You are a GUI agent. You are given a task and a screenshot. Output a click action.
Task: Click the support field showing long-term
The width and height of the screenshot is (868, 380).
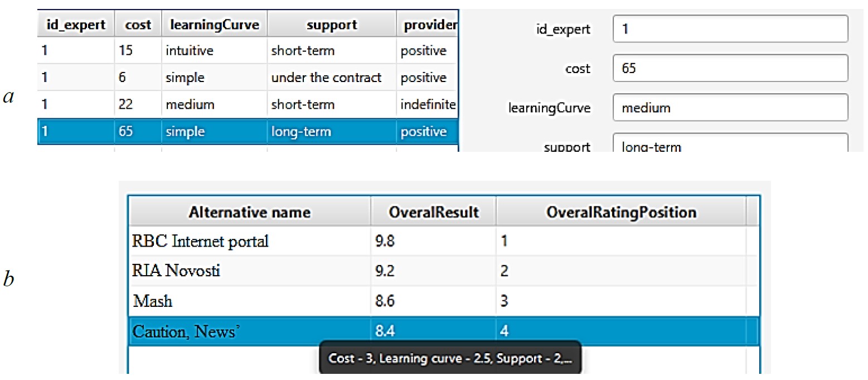tap(730, 145)
